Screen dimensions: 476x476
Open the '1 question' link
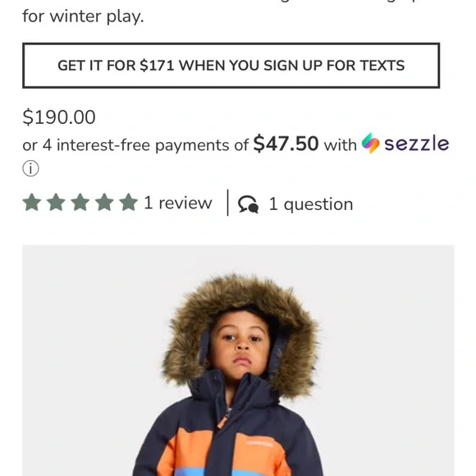(x=311, y=204)
